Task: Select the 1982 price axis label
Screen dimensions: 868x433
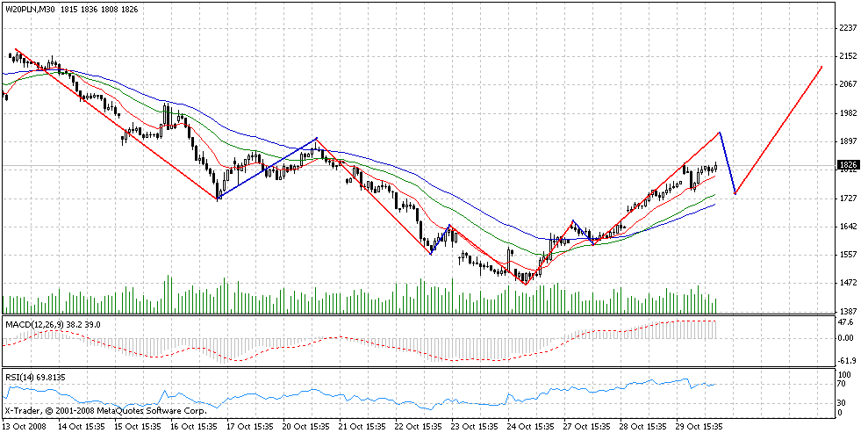Action: pos(848,113)
